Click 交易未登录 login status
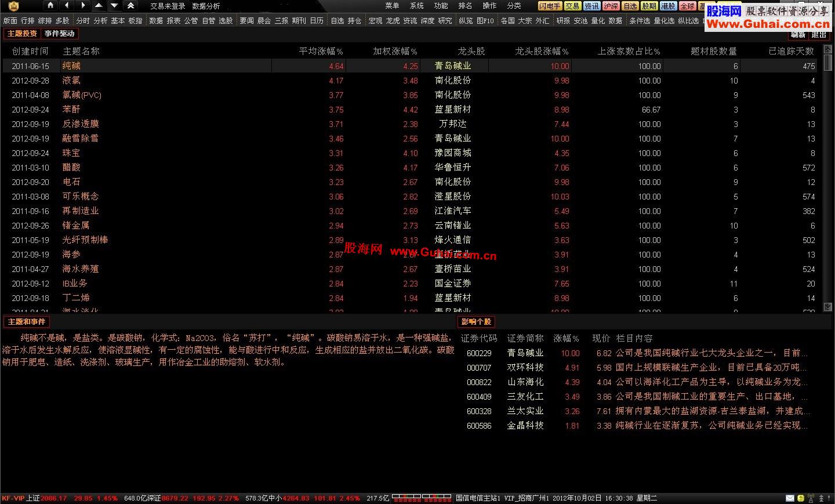835x504 pixels. click(168, 6)
